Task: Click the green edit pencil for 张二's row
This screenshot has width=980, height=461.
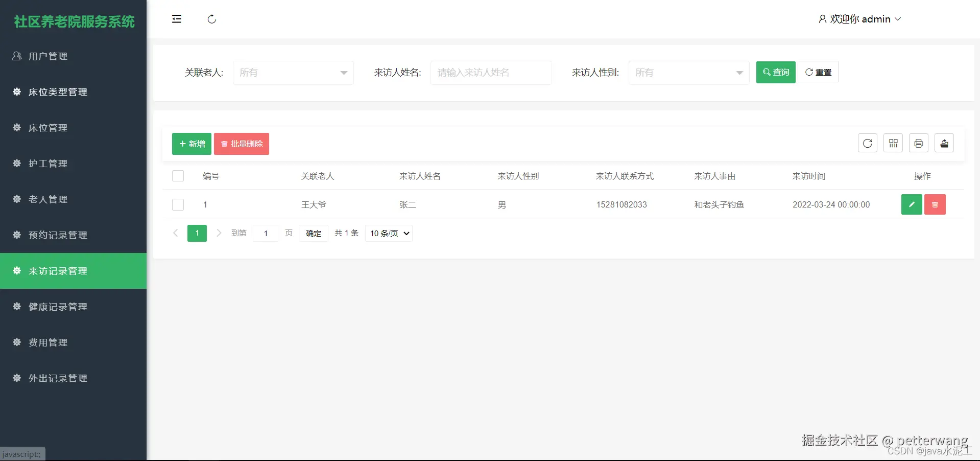Action: pos(912,204)
